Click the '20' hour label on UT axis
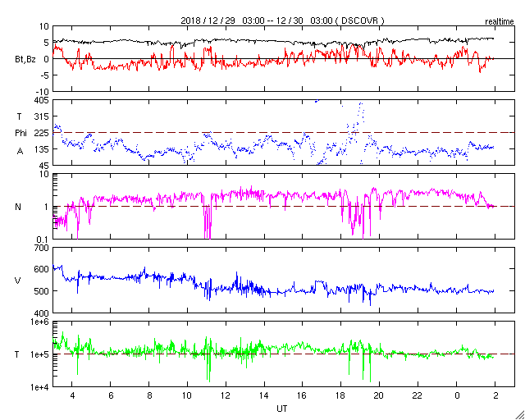 point(379,396)
